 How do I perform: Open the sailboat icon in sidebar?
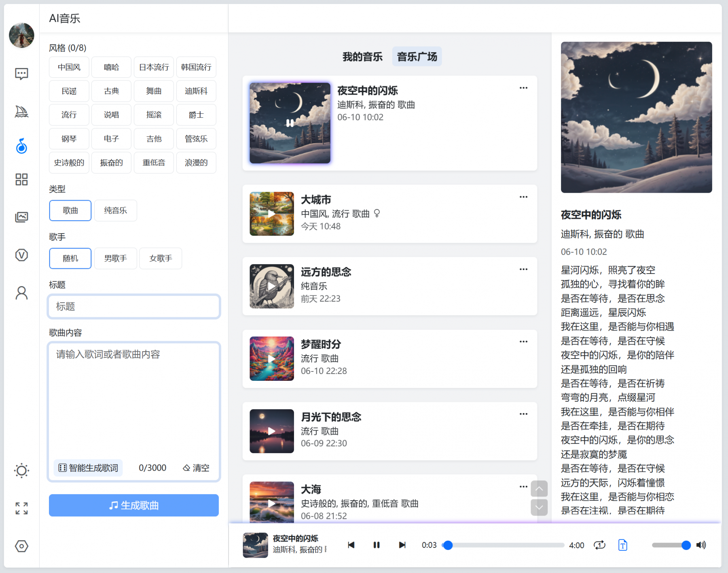21,111
